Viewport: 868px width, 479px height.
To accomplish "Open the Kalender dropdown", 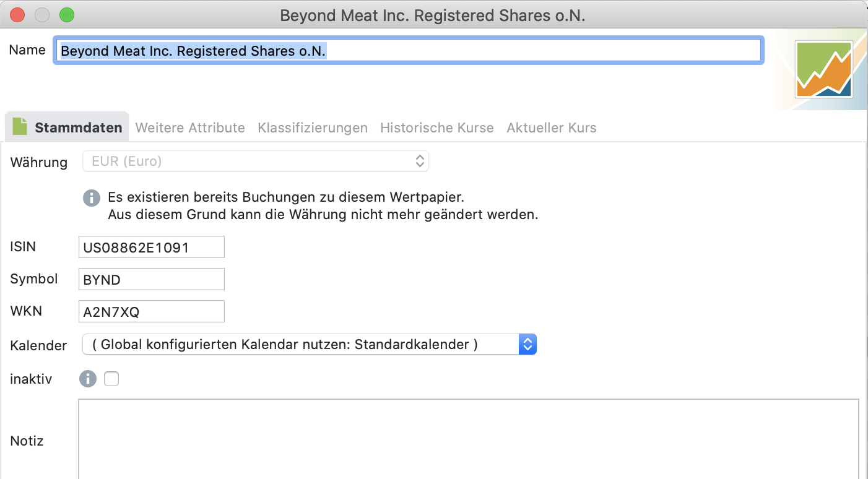I will (310, 345).
